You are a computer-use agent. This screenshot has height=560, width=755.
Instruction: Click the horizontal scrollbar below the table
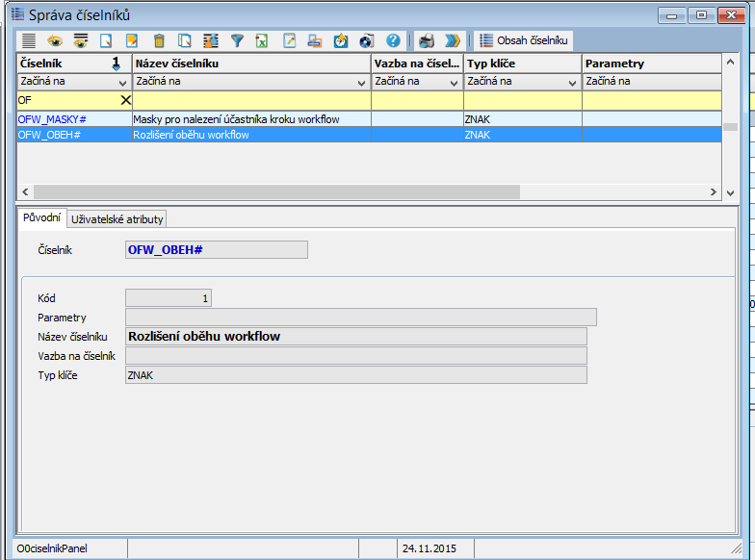point(270,191)
